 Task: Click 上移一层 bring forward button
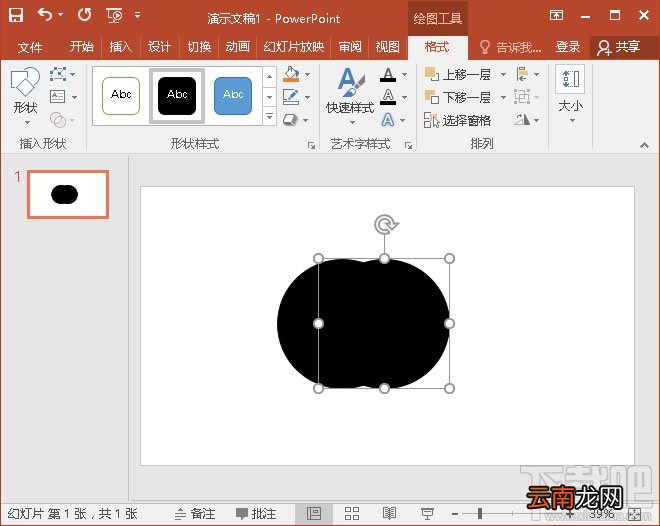[x=458, y=74]
